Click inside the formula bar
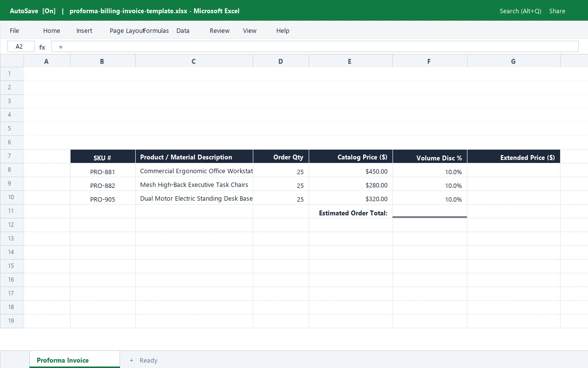588x368 pixels. click(x=315, y=47)
